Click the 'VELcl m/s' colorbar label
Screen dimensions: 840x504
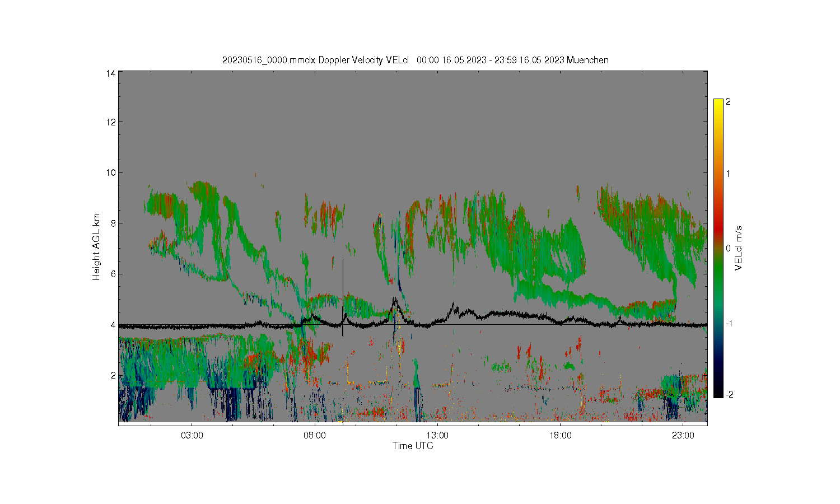[x=739, y=248]
